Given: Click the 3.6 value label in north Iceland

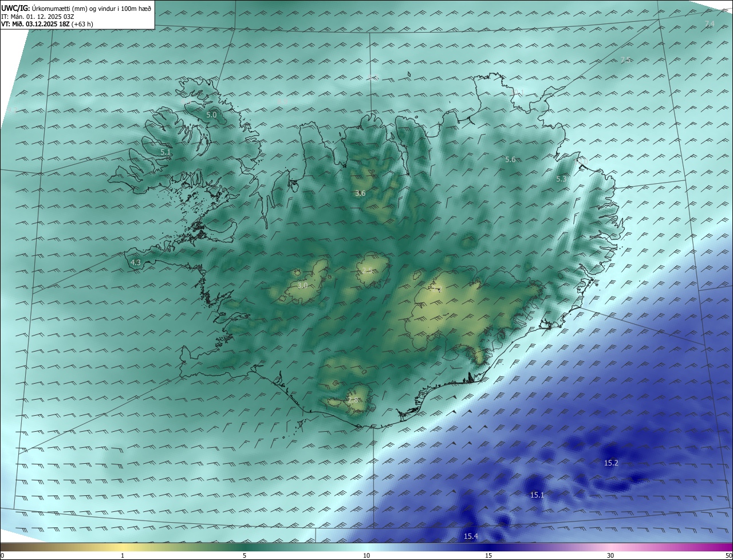Looking at the screenshot, I should click(360, 194).
